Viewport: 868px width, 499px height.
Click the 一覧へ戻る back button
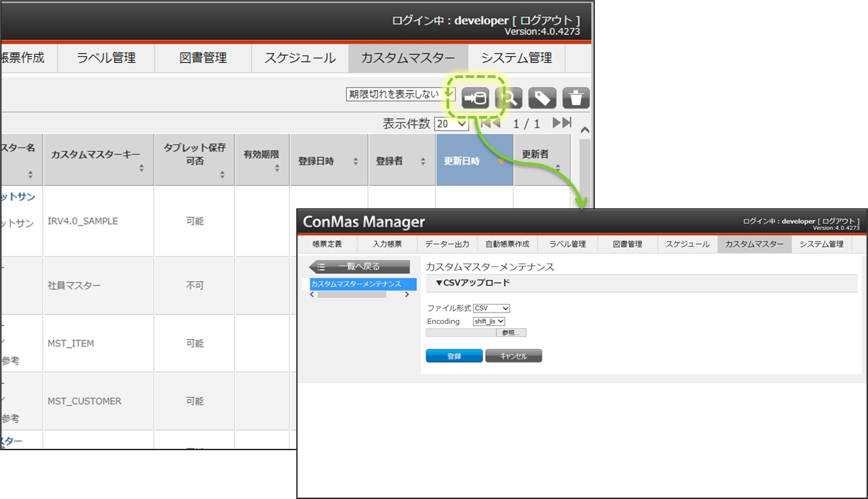359,266
